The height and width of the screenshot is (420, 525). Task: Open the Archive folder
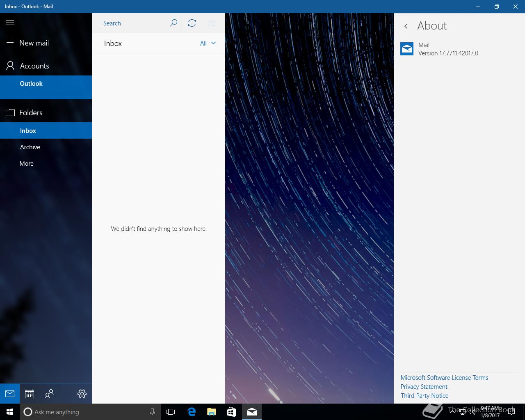pos(46,147)
